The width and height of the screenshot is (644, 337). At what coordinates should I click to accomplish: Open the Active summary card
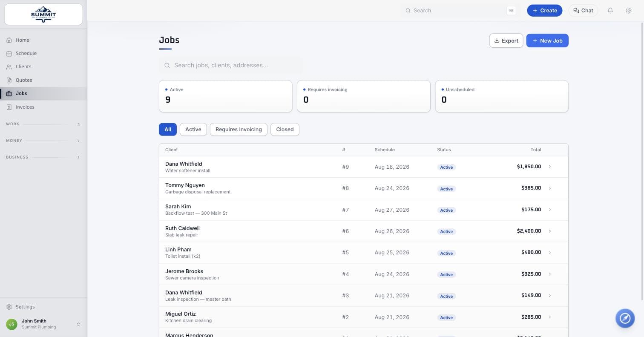pyautogui.click(x=226, y=96)
